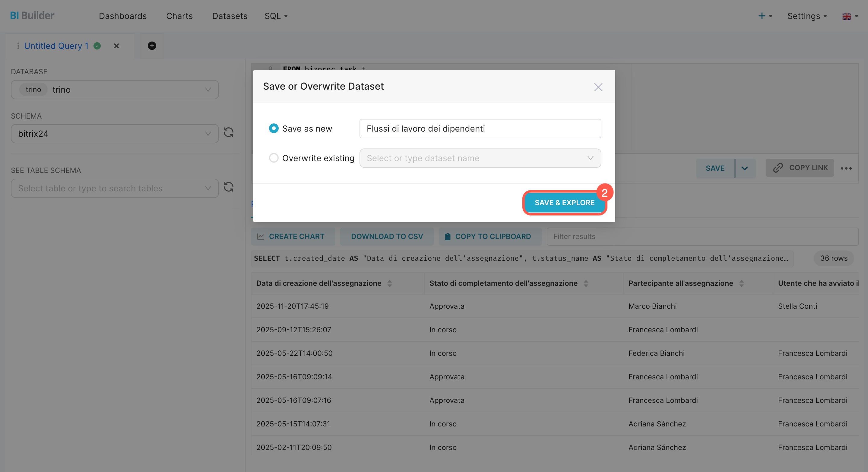Image resolution: width=868 pixels, height=472 pixels.
Task: Open the plus create-new menu
Action: pos(765,16)
